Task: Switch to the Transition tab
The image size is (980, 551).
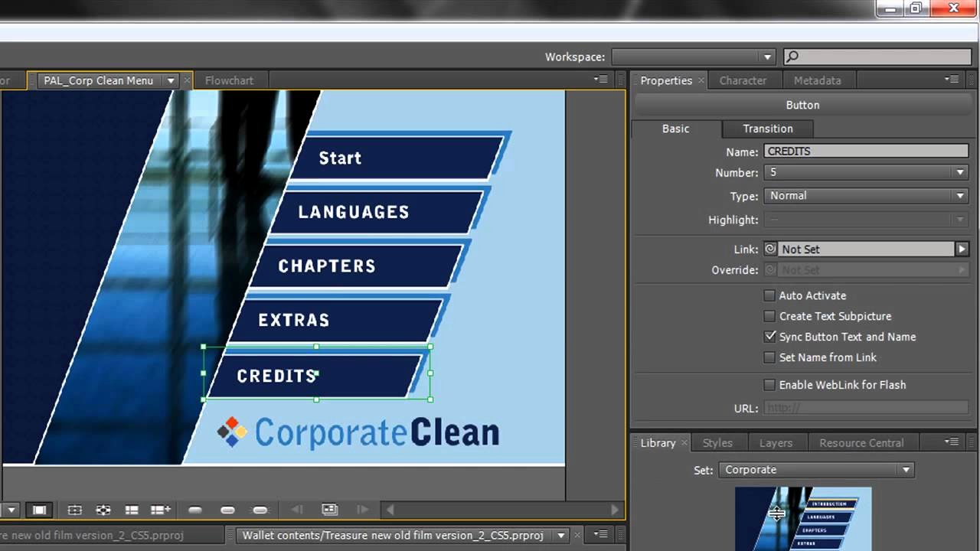Action: coord(767,129)
